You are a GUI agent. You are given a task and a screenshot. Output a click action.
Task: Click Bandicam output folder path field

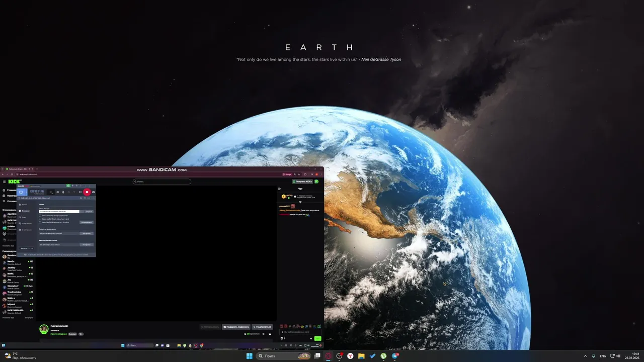[59, 212]
